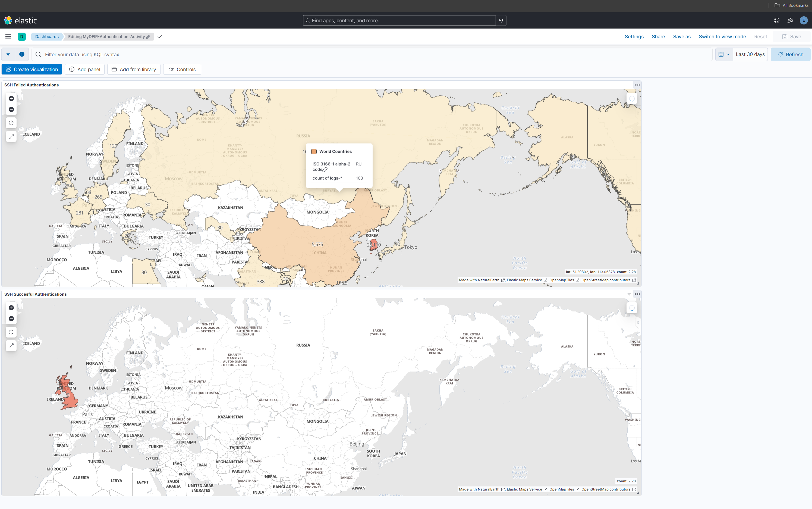Toggle the map layers spinner on failed authentications
The width and height of the screenshot is (812, 509).
(632, 98)
